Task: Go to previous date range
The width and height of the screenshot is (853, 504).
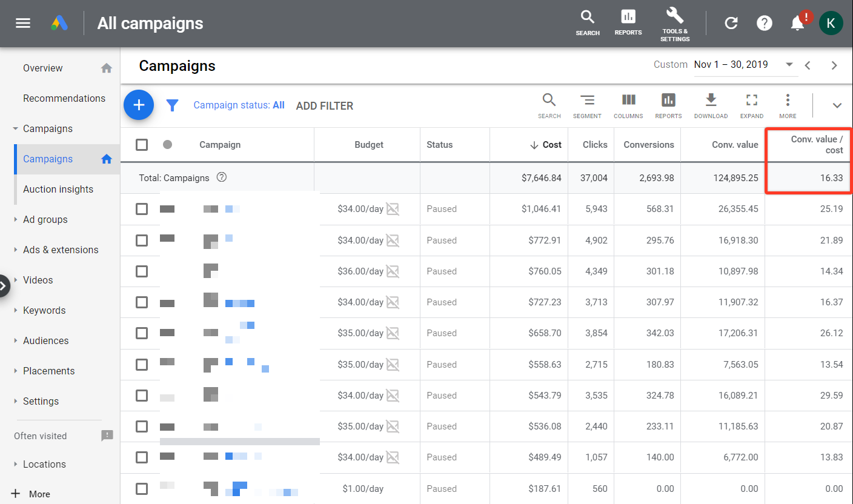Action: click(x=808, y=65)
